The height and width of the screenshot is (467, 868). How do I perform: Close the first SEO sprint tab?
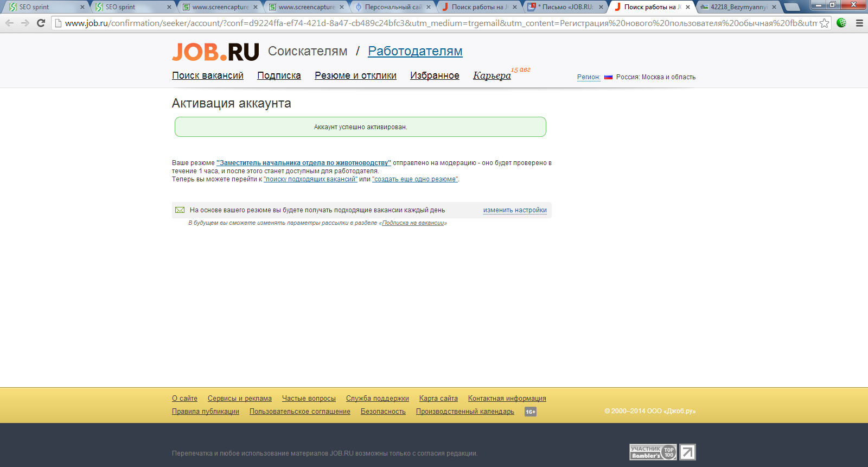[x=82, y=7]
